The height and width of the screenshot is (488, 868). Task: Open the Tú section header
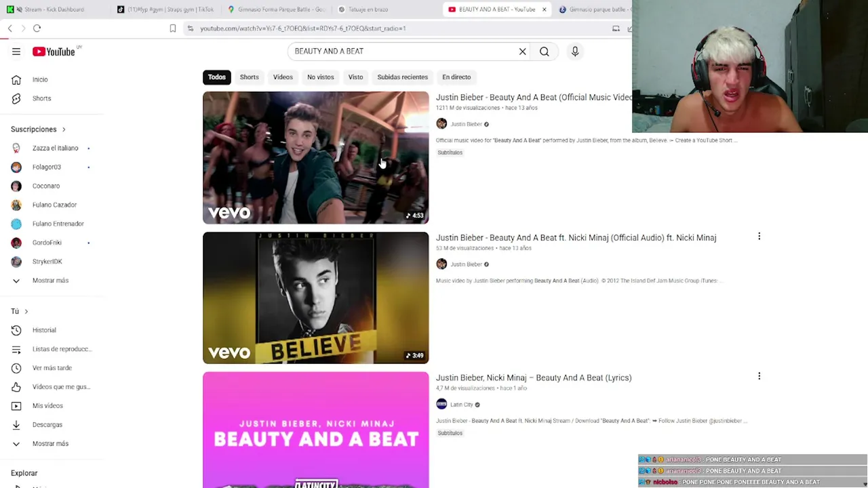coord(19,311)
